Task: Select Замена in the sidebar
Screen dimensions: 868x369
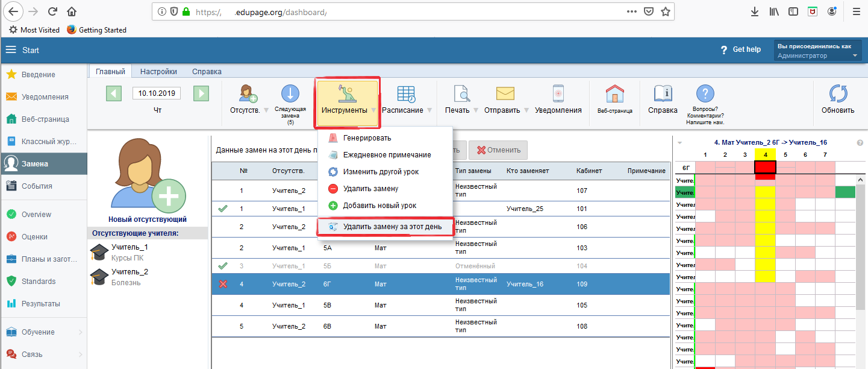Action: 43,163
